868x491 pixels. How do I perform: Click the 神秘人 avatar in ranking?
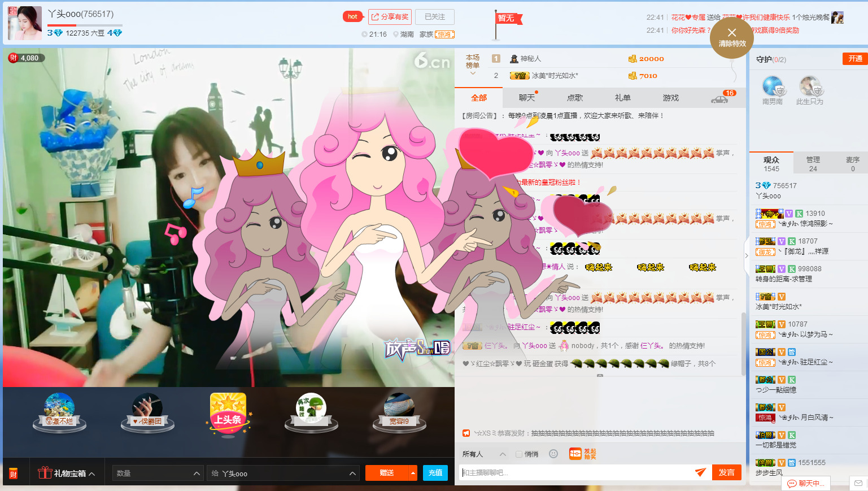click(514, 59)
